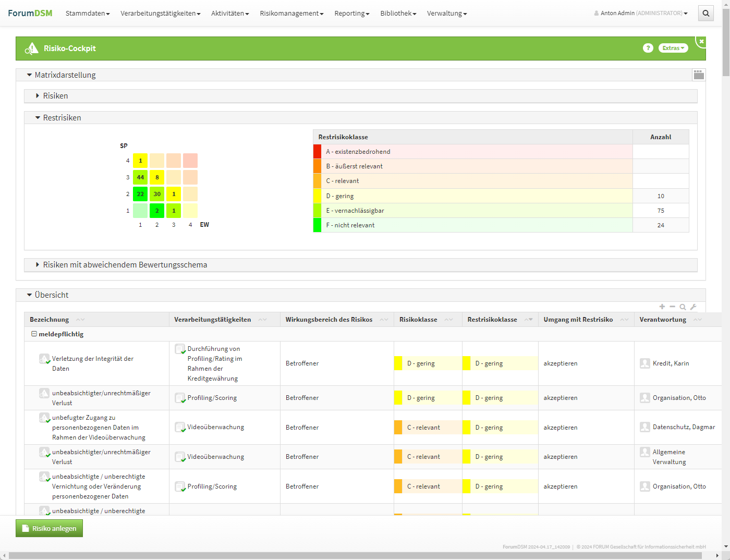Toggle sorting on the Restrisikoklasse column

pos(528,320)
